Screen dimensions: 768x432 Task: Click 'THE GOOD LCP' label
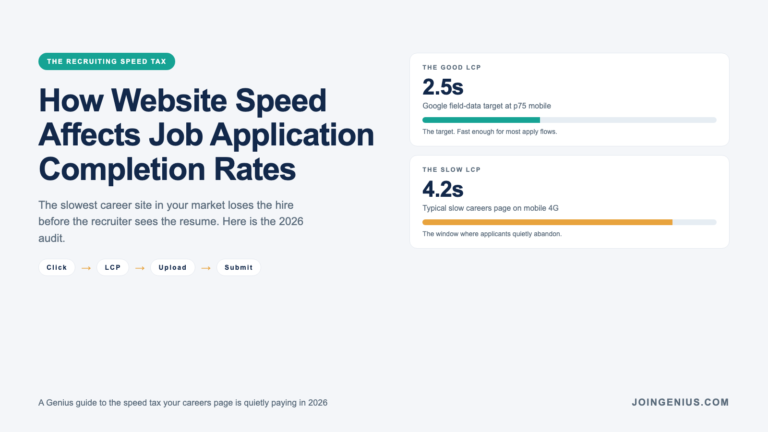click(x=452, y=68)
